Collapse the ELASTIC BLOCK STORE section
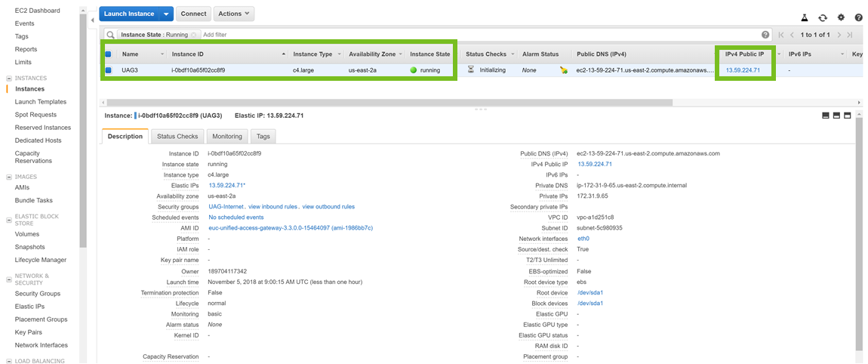The height and width of the screenshot is (364, 868). (x=8, y=220)
